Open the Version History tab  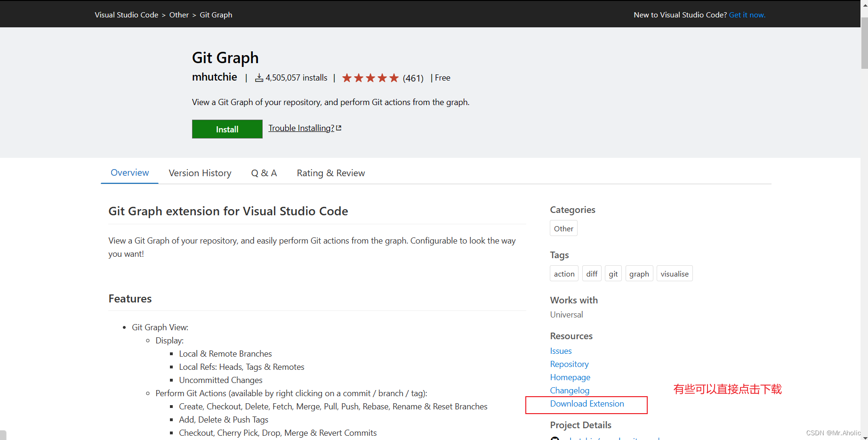pyautogui.click(x=200, y=173)
